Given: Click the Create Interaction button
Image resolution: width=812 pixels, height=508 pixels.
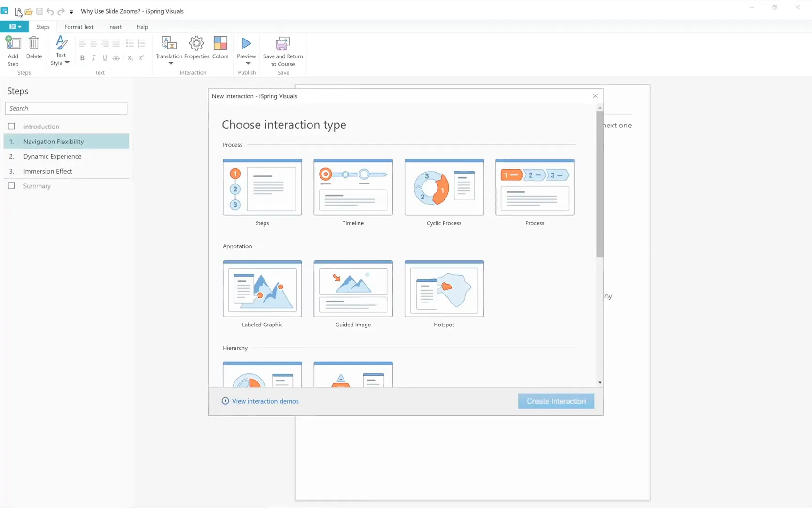Looking at the screenshot, I should (556, 401).
